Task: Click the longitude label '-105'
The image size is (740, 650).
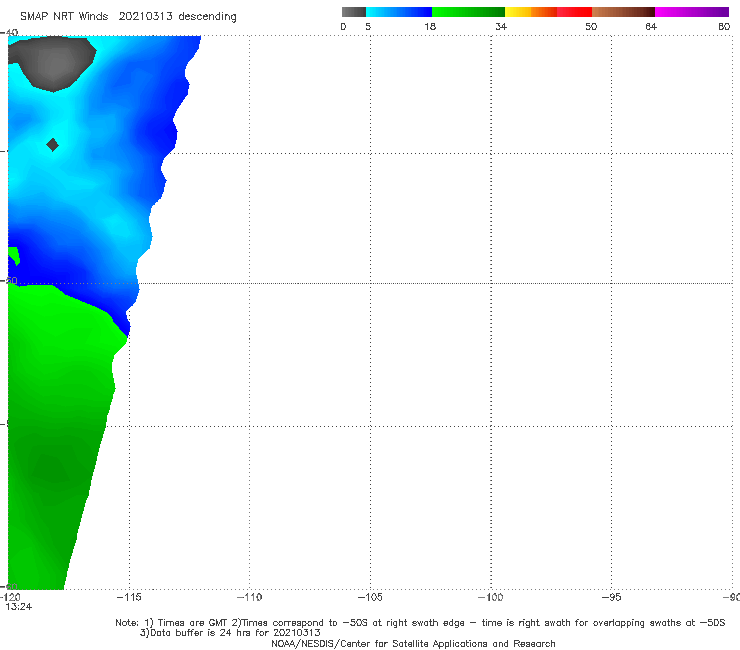Action: pyautogui.click(x=370, y=597)
